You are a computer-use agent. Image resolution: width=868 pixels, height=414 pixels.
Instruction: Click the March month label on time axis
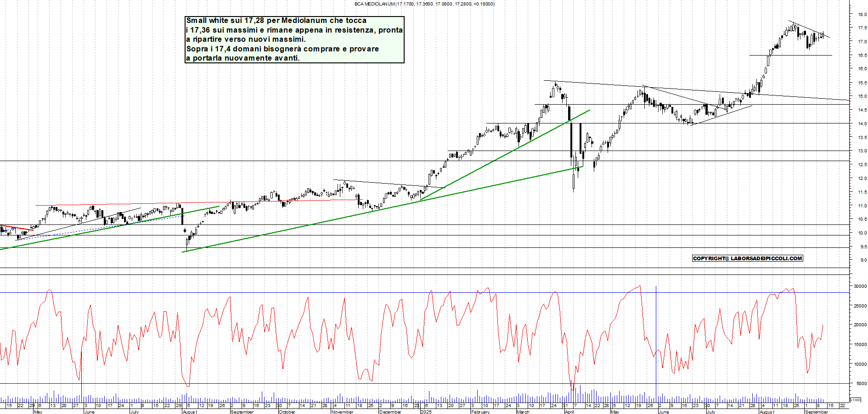[x=523, y=412]
